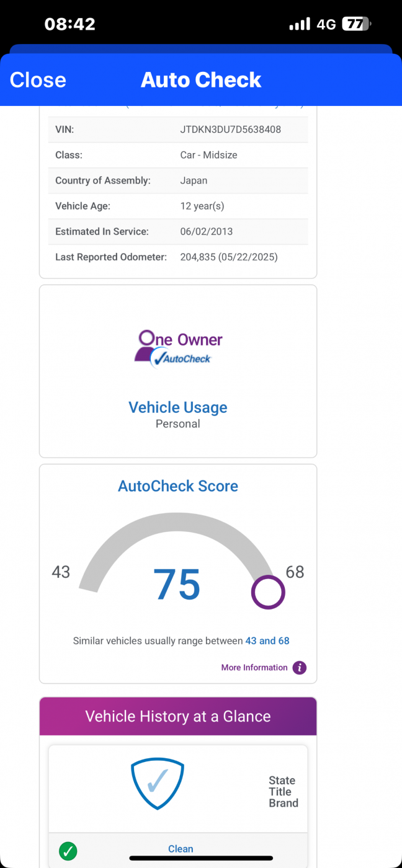
Task: Tap the One Owner AutoCheck badge
Action: click(178, 348)
